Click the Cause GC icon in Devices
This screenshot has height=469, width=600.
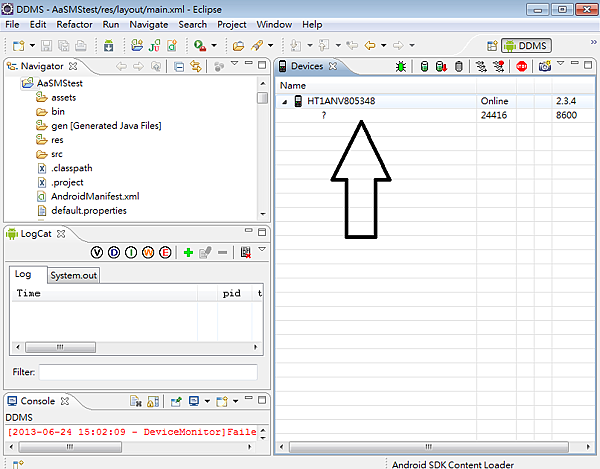click(458, 66)
